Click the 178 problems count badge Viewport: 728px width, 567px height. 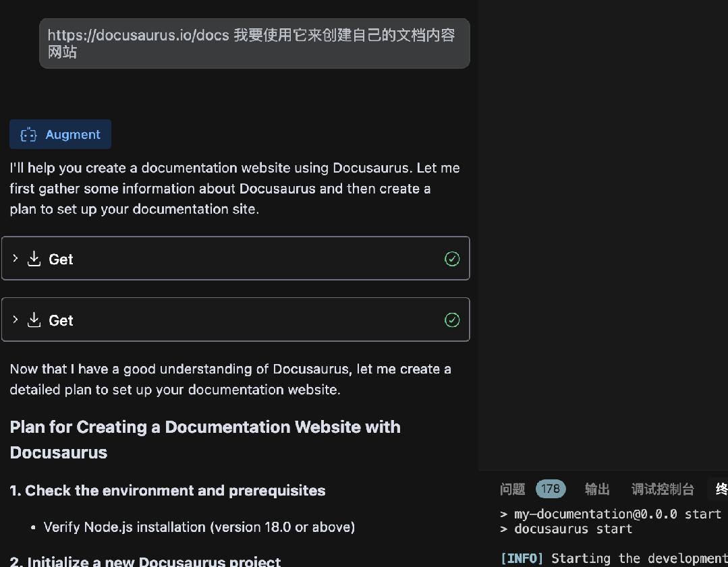[x=551, y=489]
